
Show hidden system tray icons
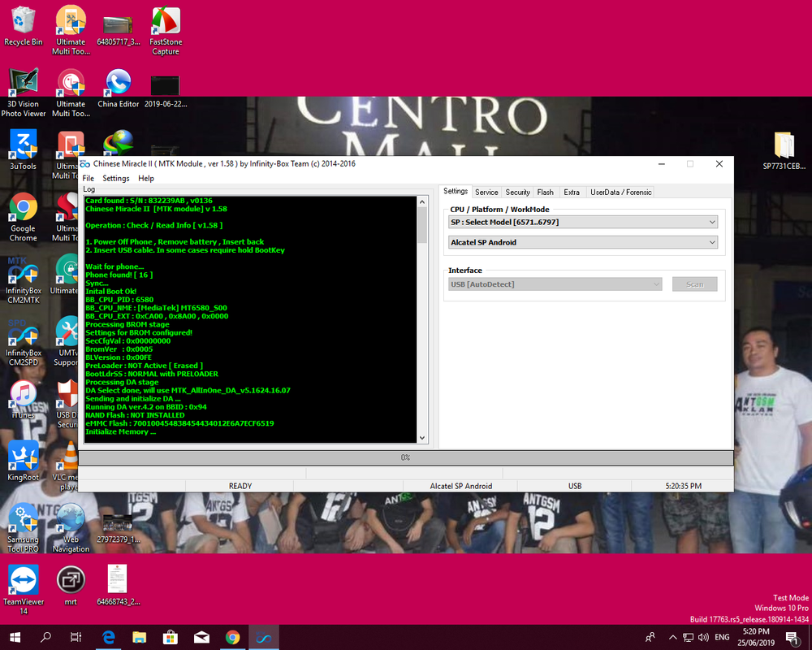click(672, 637)
